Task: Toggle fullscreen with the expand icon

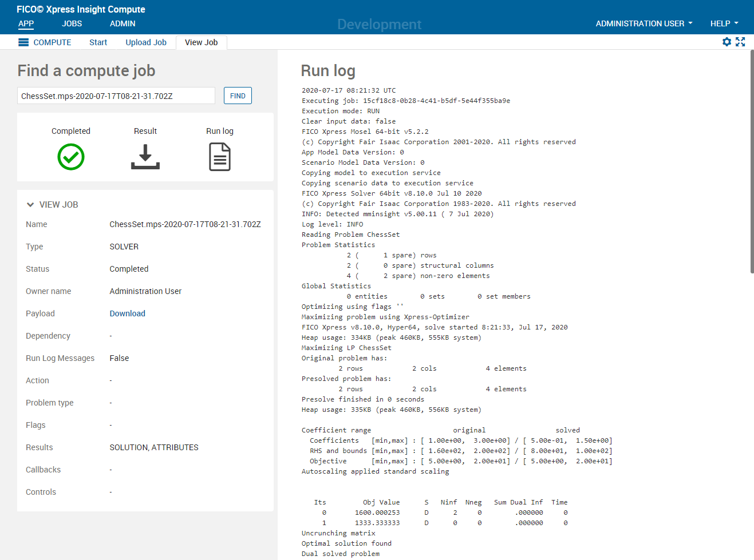Action: [x=740, y=42]
